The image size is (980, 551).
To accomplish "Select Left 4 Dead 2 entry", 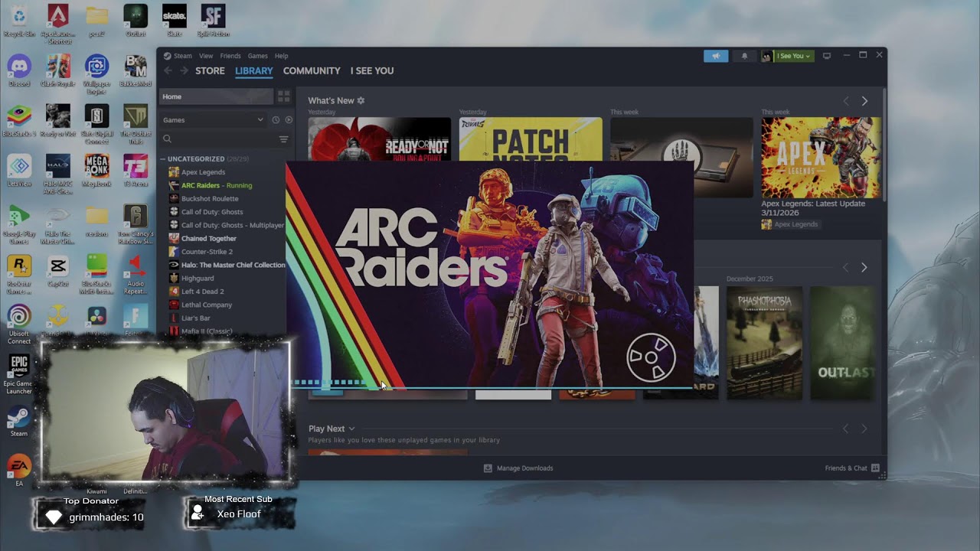I will click(x=203, y=292).
